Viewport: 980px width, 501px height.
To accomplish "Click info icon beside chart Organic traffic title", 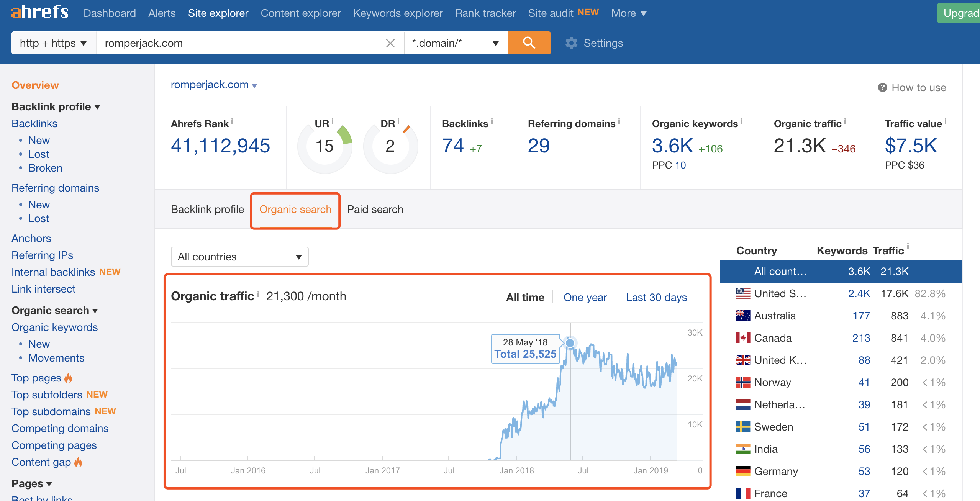I will [258, 294].
